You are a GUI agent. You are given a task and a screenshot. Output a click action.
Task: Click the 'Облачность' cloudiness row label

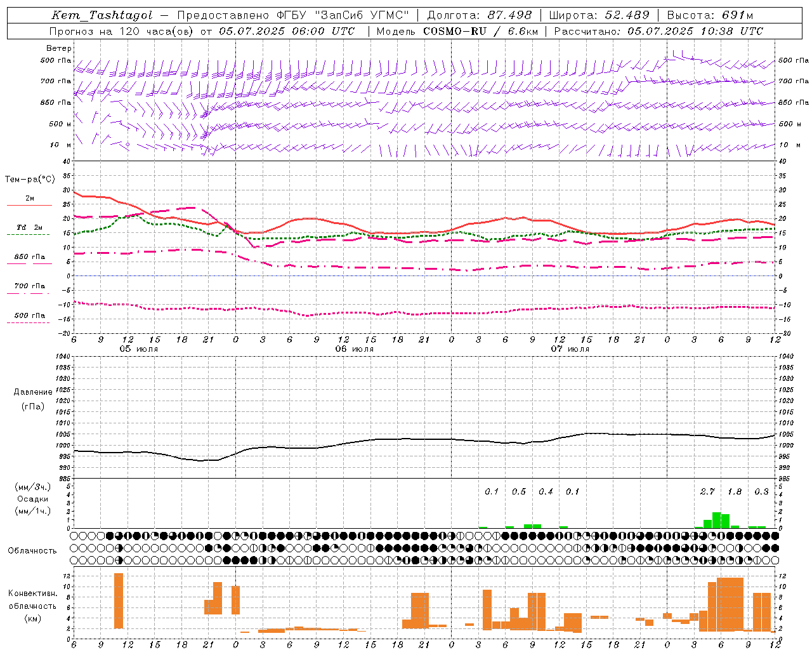pos(32,551)
